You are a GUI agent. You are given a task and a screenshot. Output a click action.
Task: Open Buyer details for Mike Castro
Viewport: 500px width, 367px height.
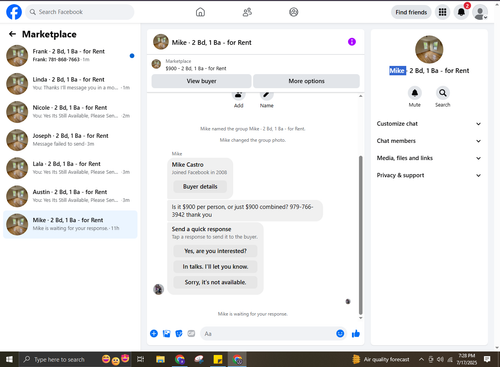(x=200, y=186)
